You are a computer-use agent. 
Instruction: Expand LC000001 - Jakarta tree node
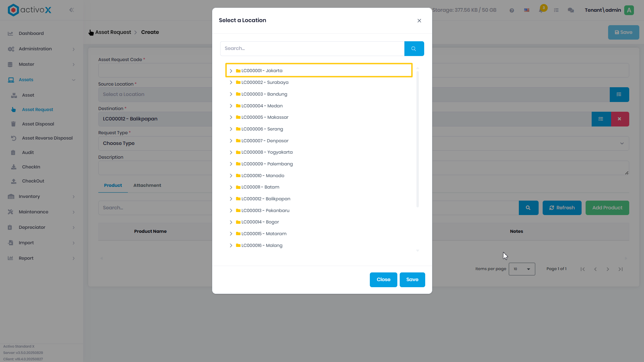pos(231,71)
